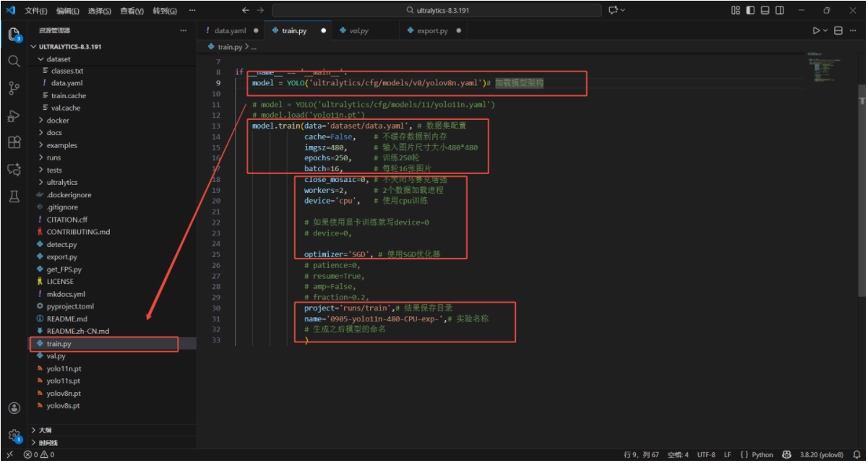
Task: Click the 空格: 4 indentation button
Action: pos(678,455)
